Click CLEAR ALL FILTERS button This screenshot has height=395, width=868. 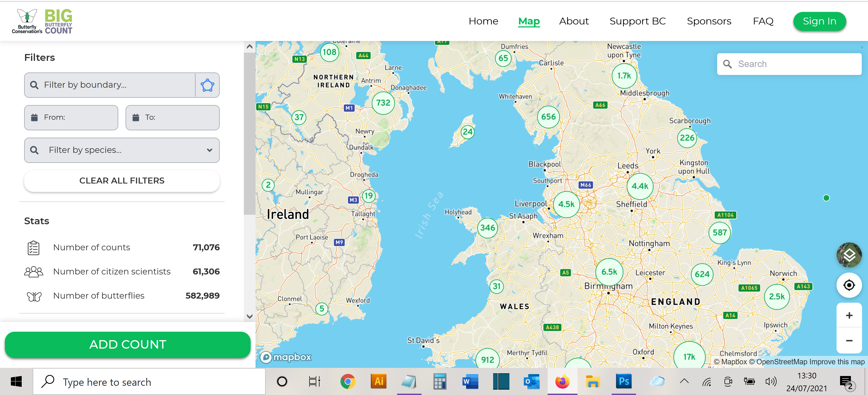click(122, 181)
